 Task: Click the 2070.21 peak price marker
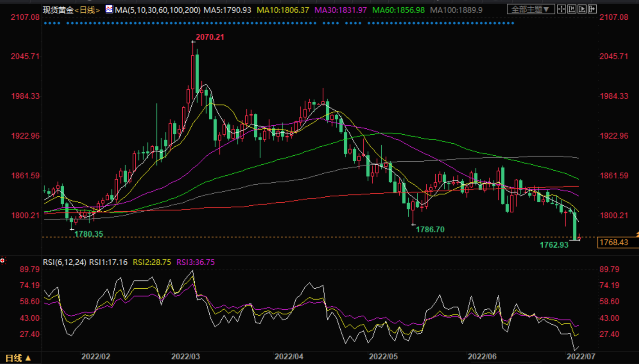coord(210,37)
